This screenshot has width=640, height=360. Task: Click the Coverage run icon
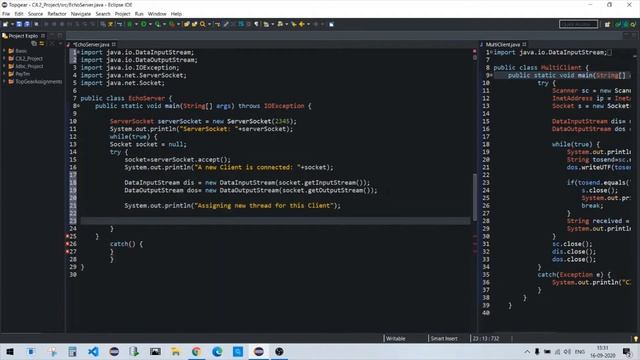click(157, 24)
